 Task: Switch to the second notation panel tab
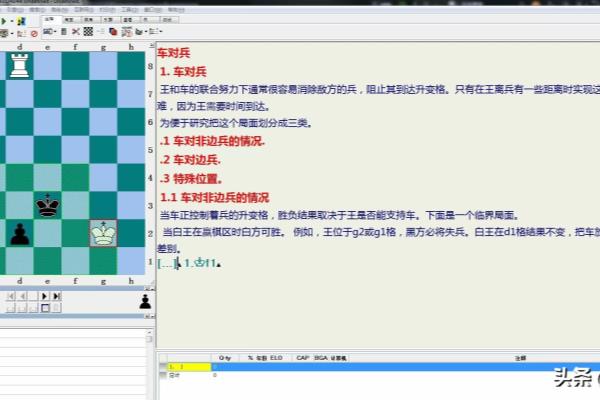coord(70,20)
